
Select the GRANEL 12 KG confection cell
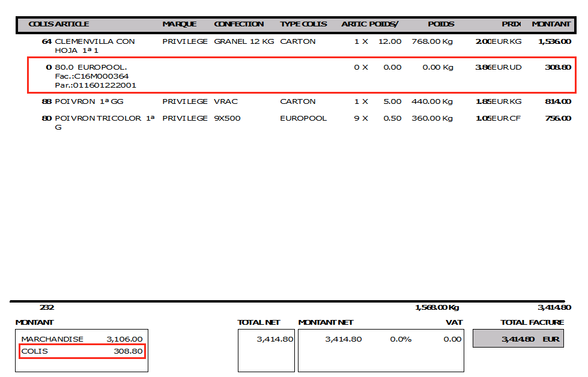tap(244, 41)
